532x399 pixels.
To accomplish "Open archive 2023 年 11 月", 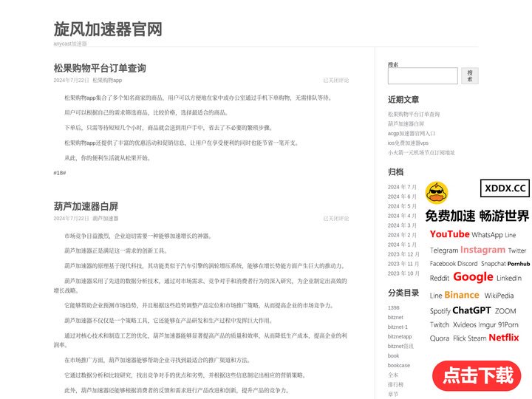I will pos(403,264).
